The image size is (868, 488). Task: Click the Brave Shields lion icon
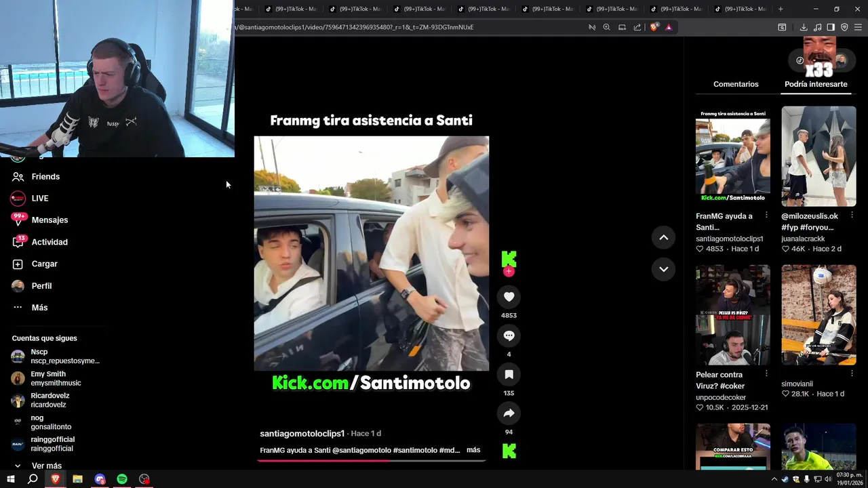click(x=654, y=27)
